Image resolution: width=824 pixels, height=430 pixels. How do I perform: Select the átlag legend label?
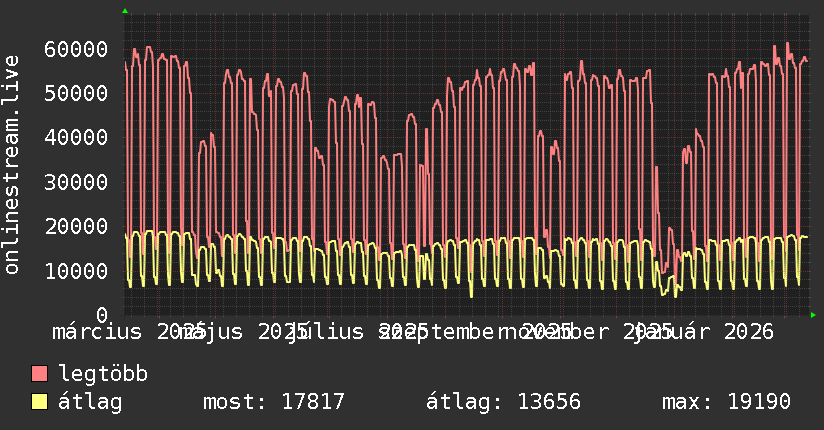point(90,402)
